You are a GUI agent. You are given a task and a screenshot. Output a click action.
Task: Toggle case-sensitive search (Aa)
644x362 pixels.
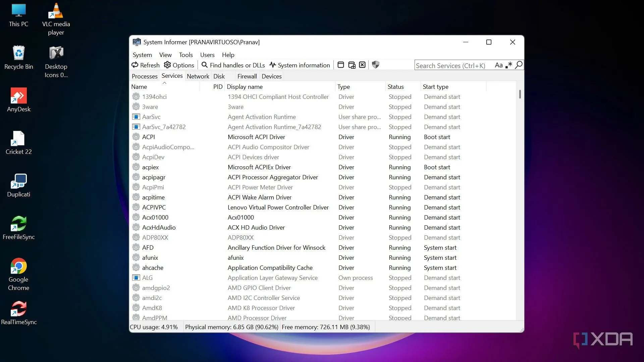499,65
